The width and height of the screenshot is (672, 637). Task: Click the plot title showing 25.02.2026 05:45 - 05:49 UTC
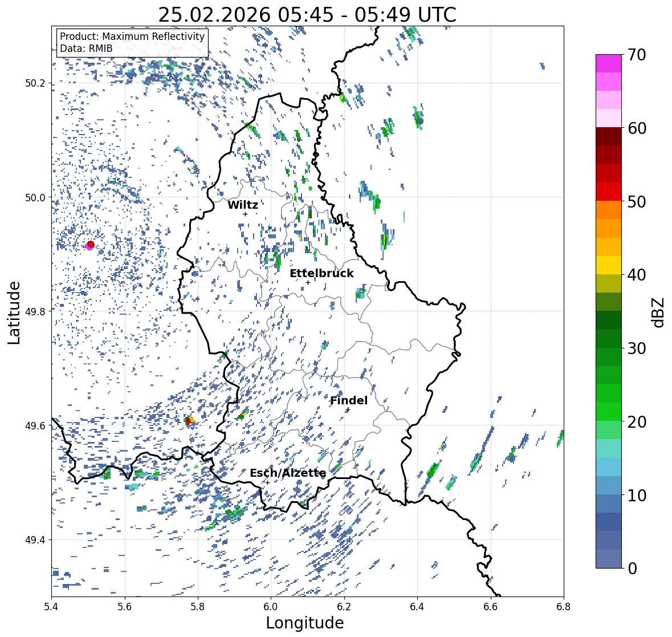tap(307, 15)
